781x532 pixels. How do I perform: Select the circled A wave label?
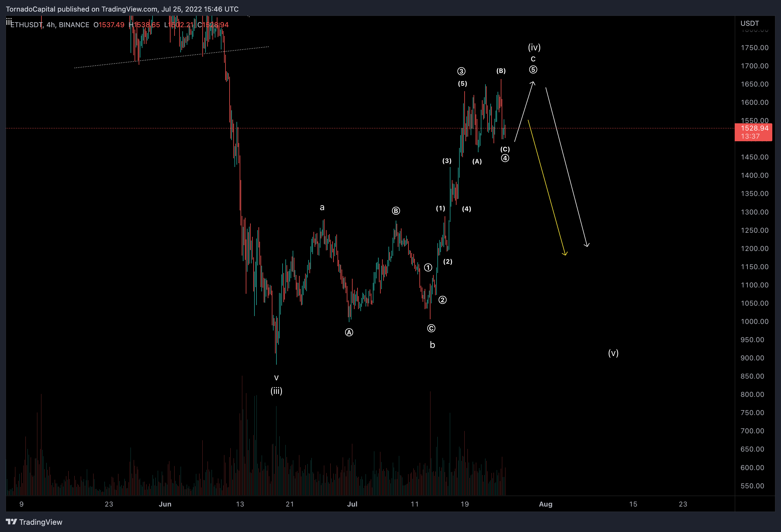tap(349, 332)
